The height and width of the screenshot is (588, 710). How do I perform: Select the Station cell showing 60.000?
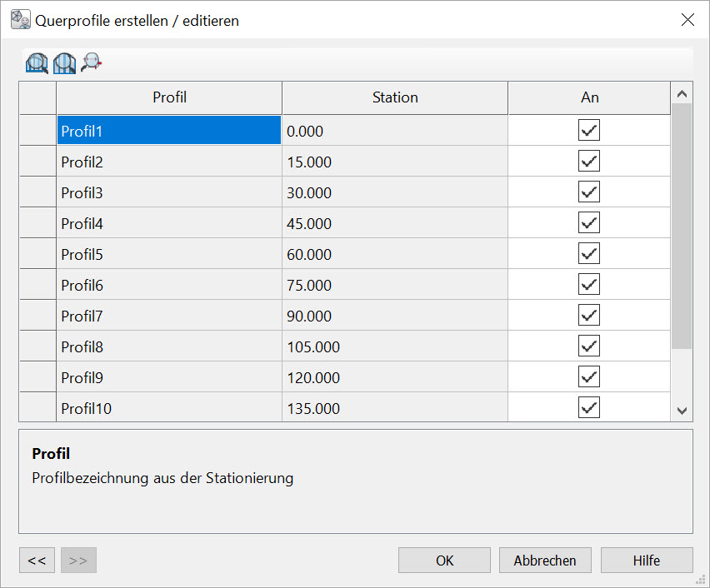[x=395, y=254]
